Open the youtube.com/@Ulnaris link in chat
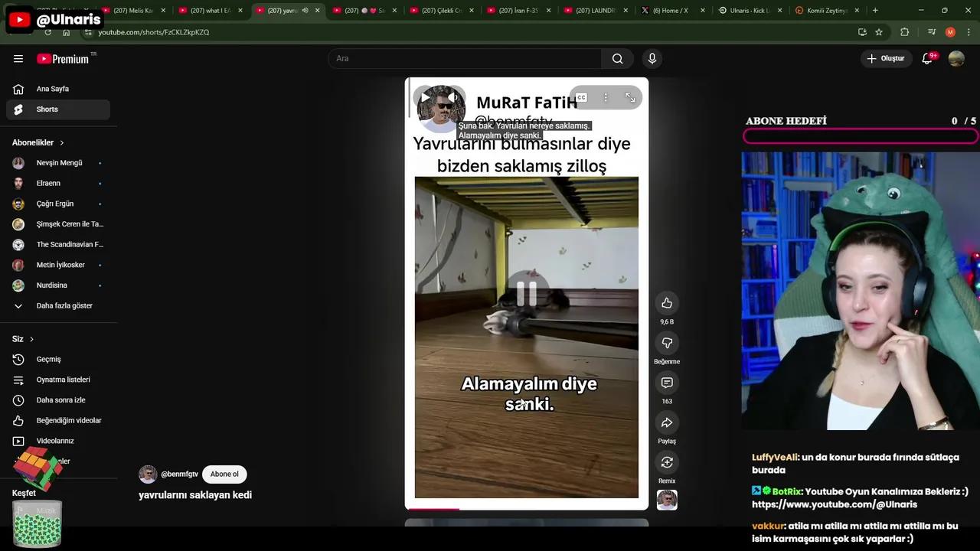This screenshot has width=980, height=551. [x=835, y=505]
